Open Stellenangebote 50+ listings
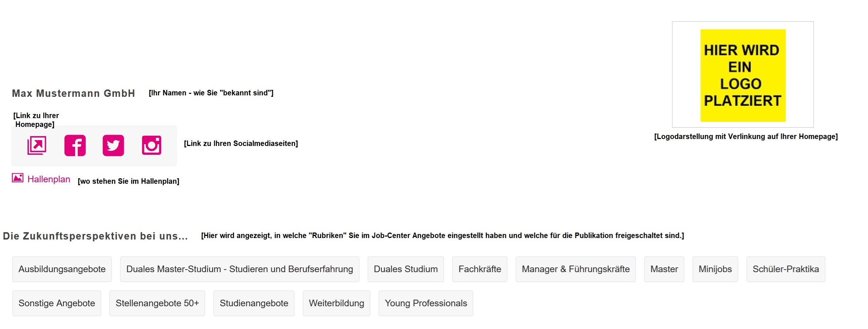Screen dimensions: 868x329 [x=157, y=303]
